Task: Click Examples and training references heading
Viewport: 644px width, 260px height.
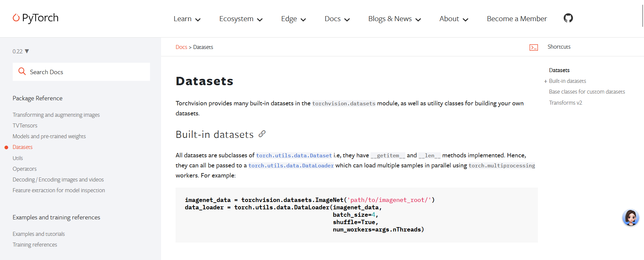Action: coord(56,217)
